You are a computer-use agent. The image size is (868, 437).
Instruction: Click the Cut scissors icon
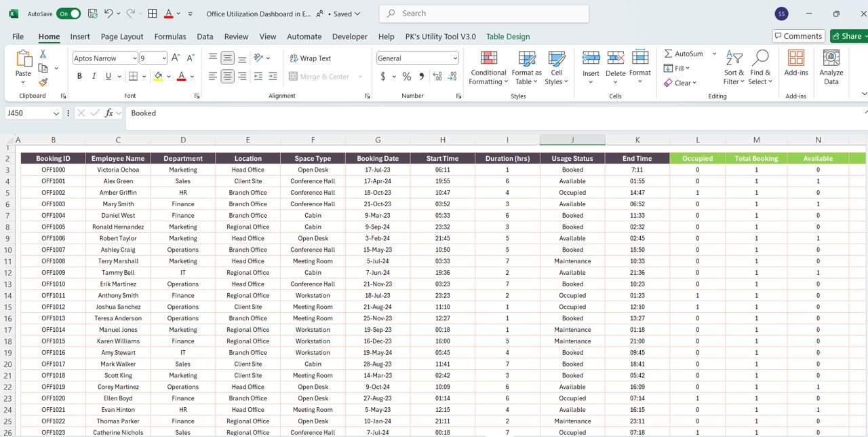43,54
